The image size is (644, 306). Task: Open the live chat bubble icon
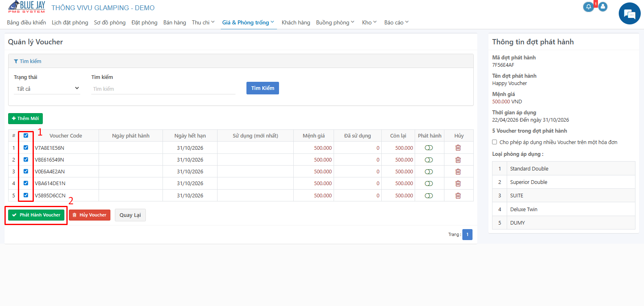pos(629,14)
